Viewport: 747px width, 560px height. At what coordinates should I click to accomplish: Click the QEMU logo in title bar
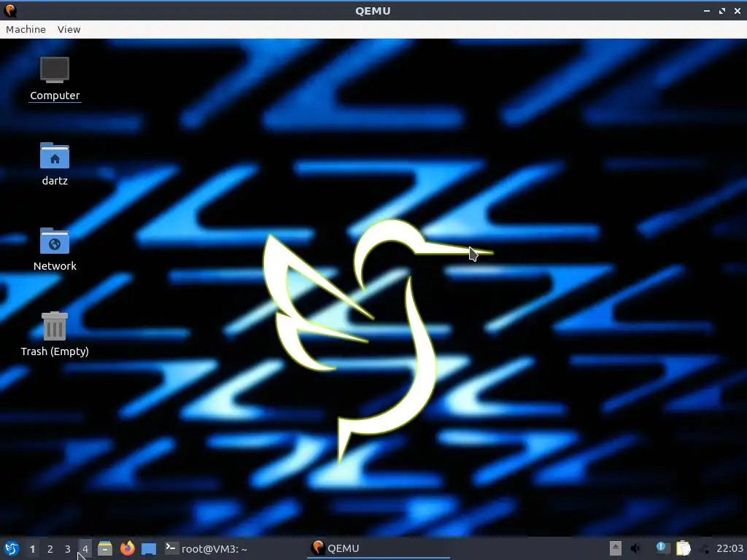tap(10, 10)
